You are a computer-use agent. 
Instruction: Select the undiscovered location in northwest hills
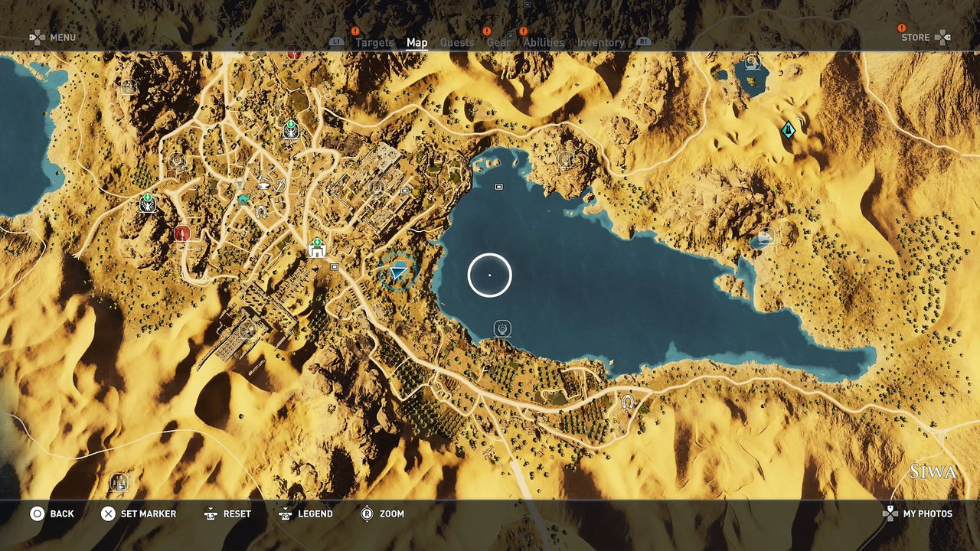(x=128, y=86)
